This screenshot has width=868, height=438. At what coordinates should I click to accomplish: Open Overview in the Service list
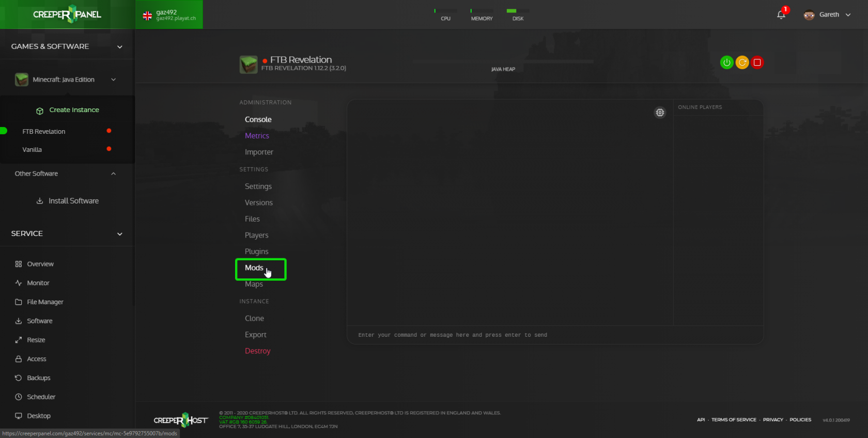pyautogui.click(x=40, y=264)
